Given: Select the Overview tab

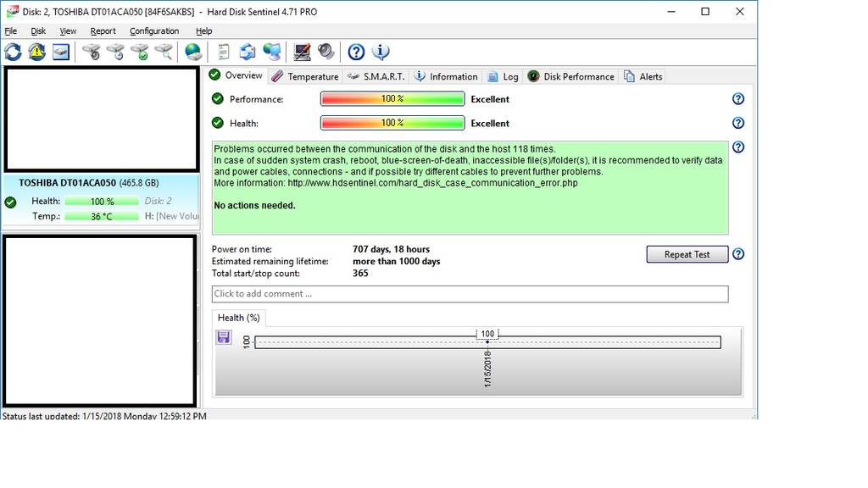Looking at the screenshot, I should click(x=236, y=75).
